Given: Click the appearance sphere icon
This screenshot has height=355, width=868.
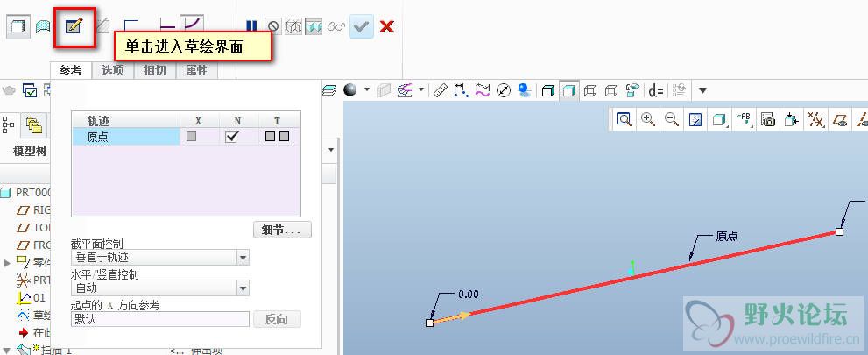Looking at the screenshot, I should [349, 89].
